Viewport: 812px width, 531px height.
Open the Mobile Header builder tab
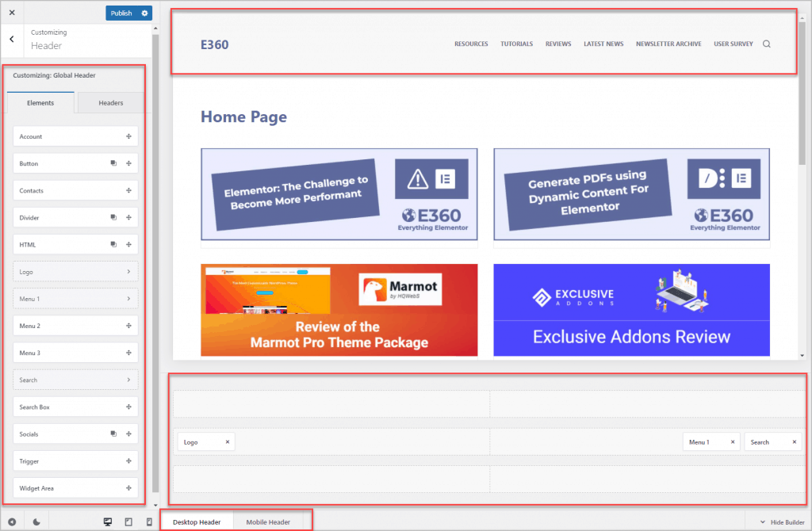click(x=268, y=521)
